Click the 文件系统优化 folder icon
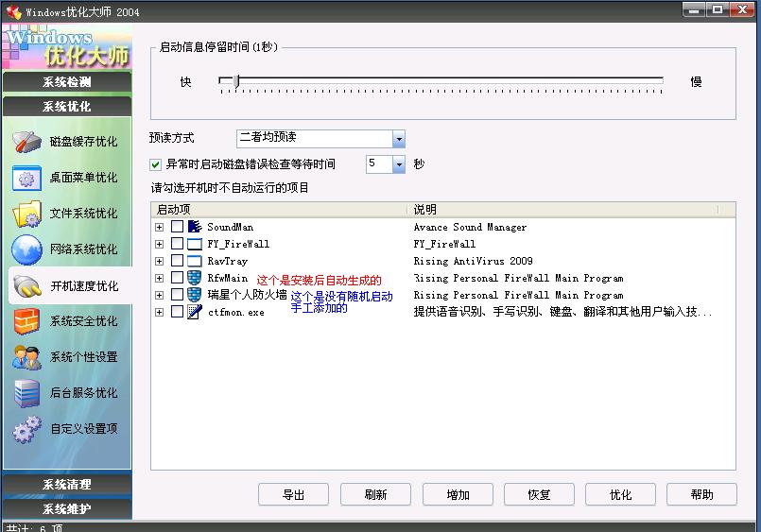 coord(26,214)
